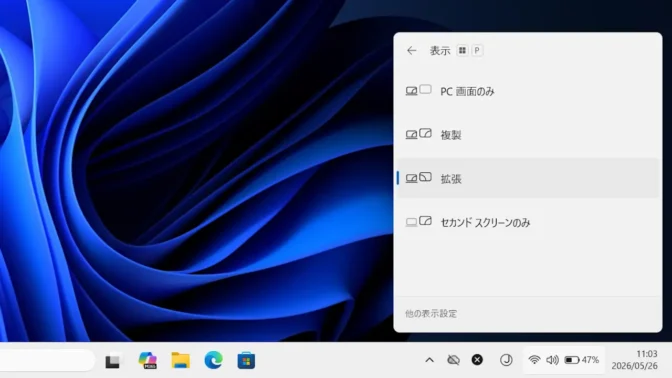Click the P key badge in header
Viewport: 672px width, 378px height.
[477, 51]
